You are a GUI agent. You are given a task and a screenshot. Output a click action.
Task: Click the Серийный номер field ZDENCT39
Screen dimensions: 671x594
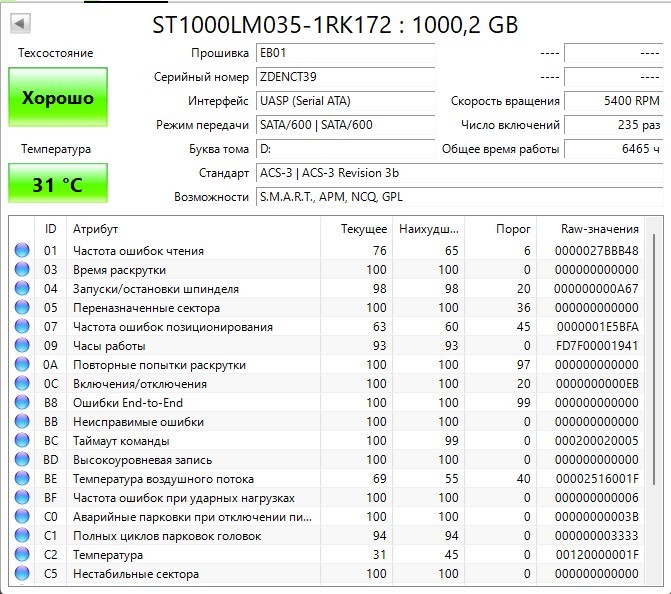(345, 77)
